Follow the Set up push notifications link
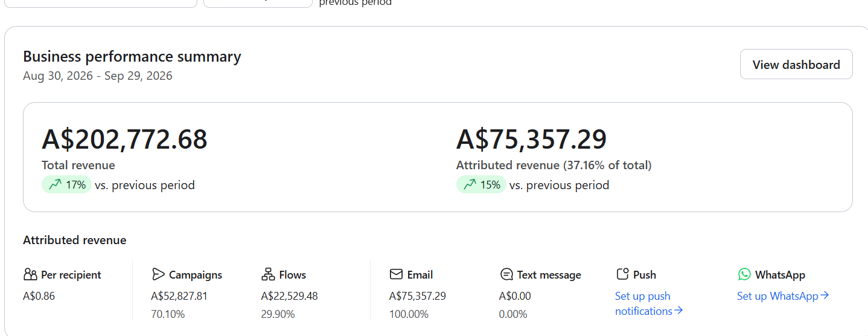The height and width of the screenshot is (336, 868). click(649, 303)
